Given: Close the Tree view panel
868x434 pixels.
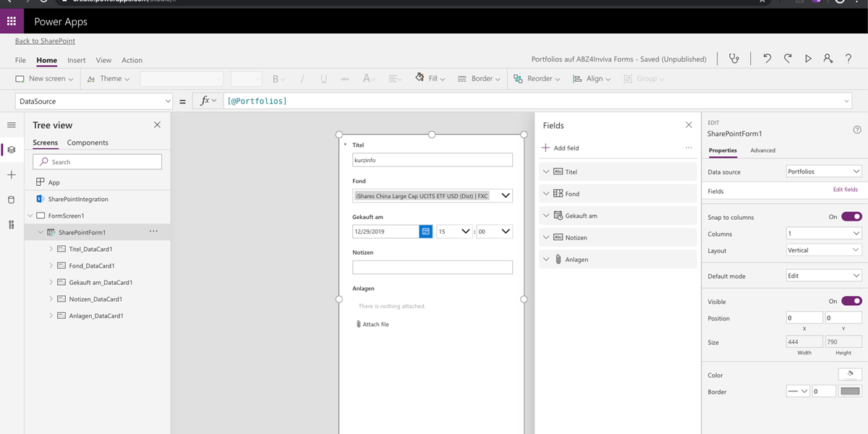Looking at the screenshot, I should pyautogui.click(x=157, y=125).
